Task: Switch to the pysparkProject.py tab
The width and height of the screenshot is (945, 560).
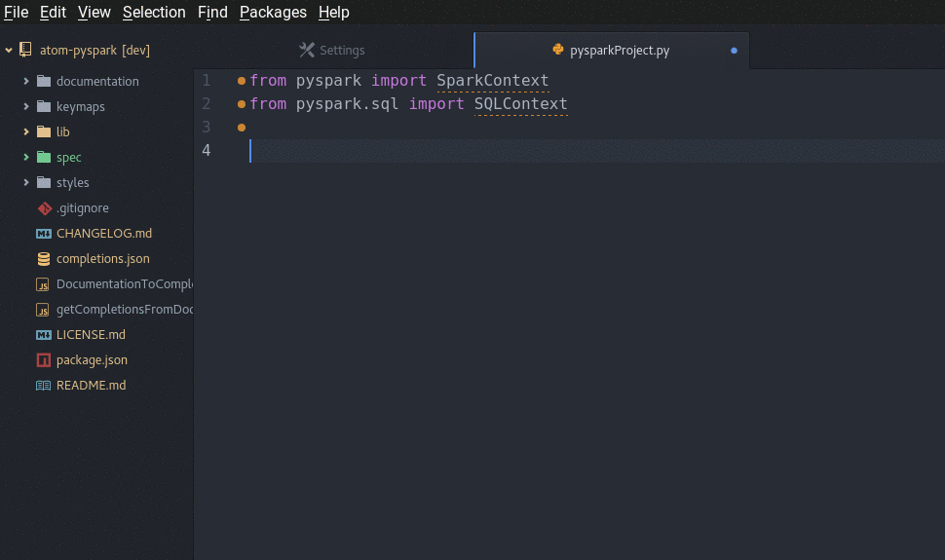Action: click(612, 51)
